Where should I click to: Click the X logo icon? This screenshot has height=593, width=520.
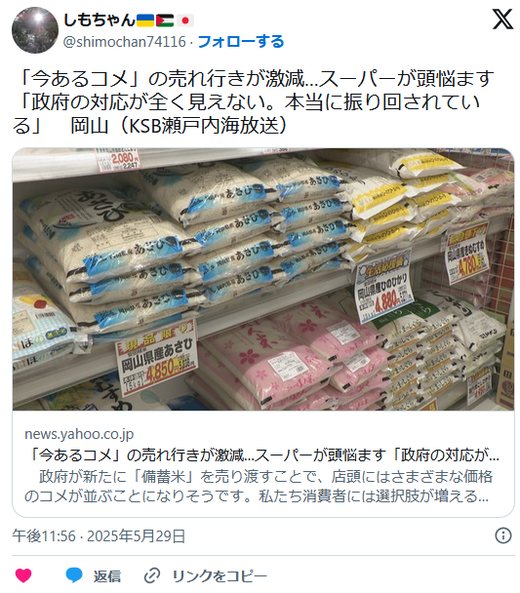[503, 19]
